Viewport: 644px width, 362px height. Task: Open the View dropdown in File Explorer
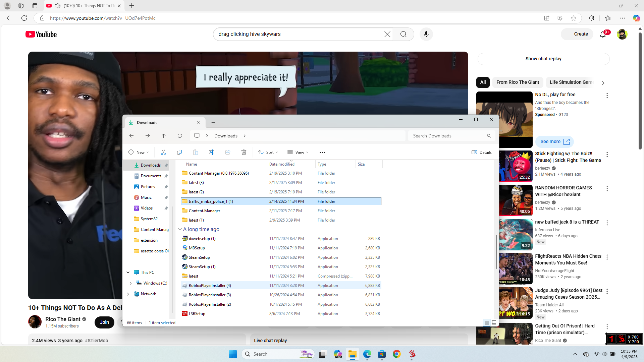pos(298,152)
